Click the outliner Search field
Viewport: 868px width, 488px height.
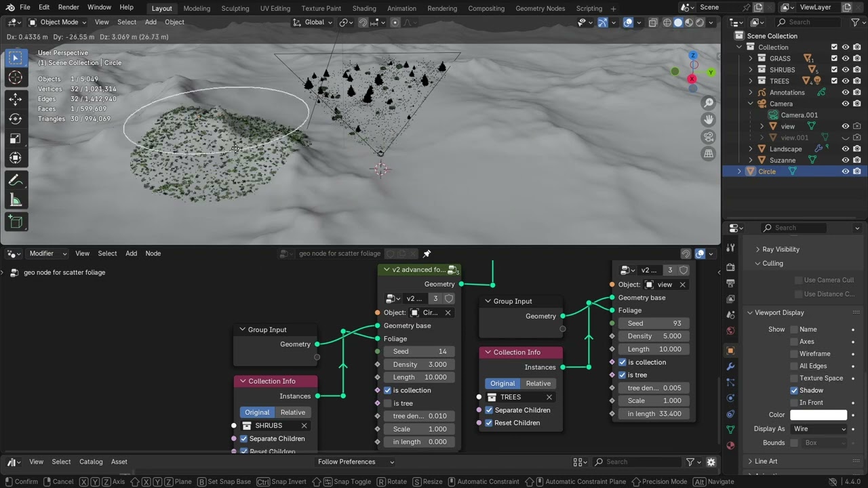point(809,22)
